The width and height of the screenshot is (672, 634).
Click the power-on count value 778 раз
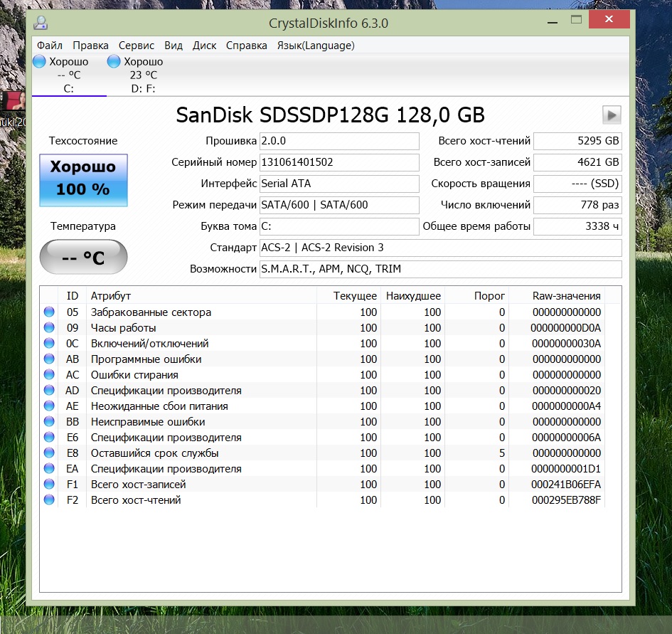[577, 205]
